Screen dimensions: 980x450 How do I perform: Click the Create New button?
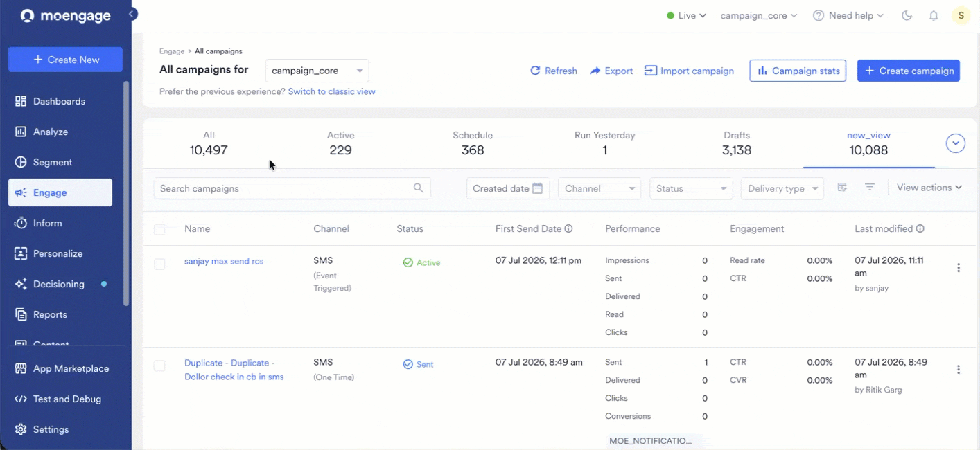(65, 60)
